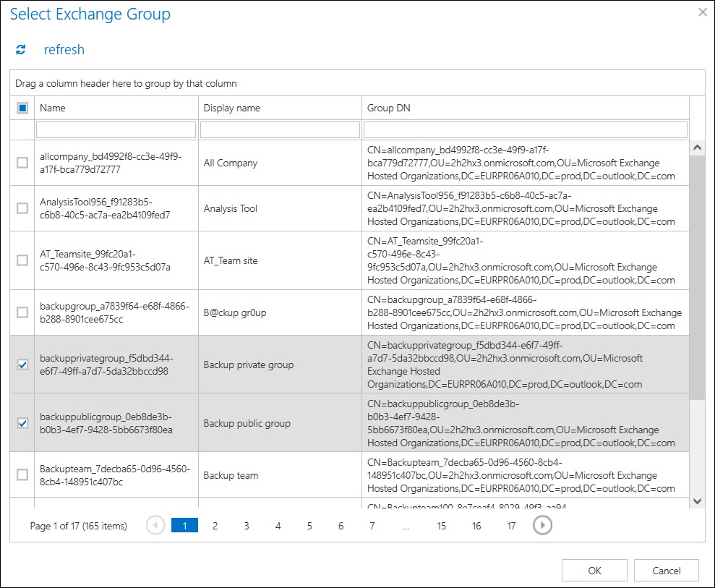Click the refresh icon to reload groups
This screenshot has width=715, height=588.
point(21,49)
